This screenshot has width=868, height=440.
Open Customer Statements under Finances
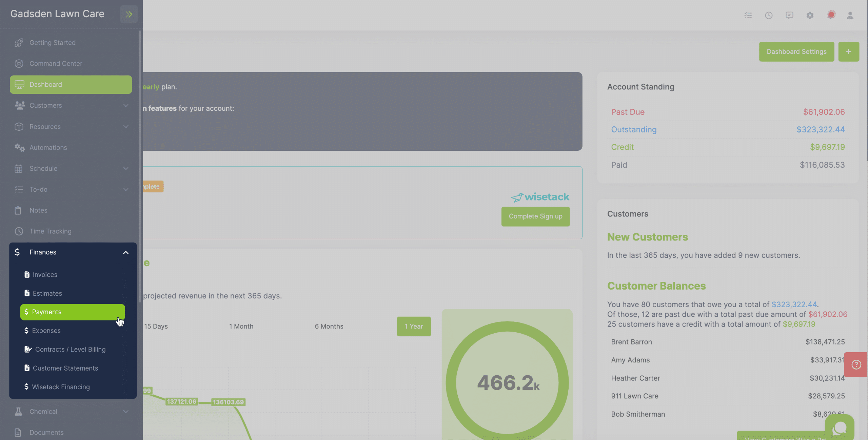tap(73, 368)
